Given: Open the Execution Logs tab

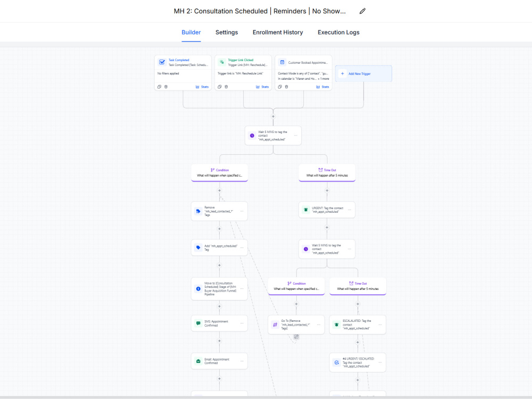Looking at the screenshot, I should 338,32.
